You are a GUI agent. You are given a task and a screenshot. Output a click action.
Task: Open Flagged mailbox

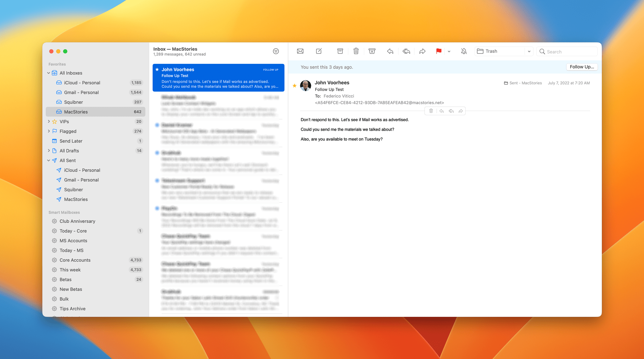click(96, 131)
